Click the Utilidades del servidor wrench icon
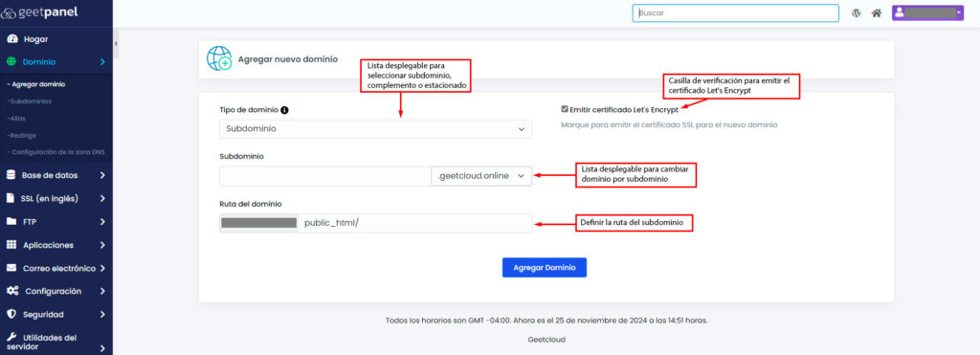 point(11,337)
